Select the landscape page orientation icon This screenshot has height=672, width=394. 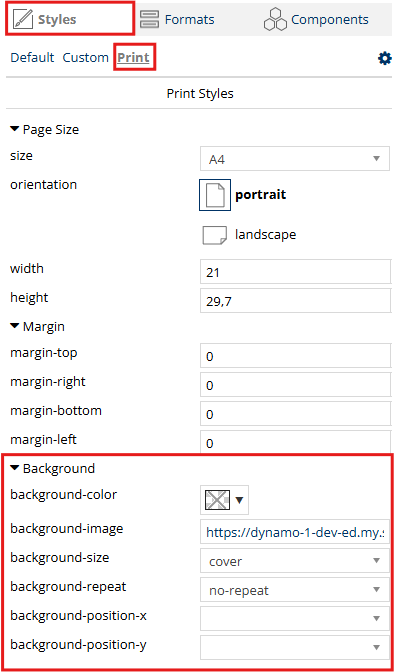(214, 235)
